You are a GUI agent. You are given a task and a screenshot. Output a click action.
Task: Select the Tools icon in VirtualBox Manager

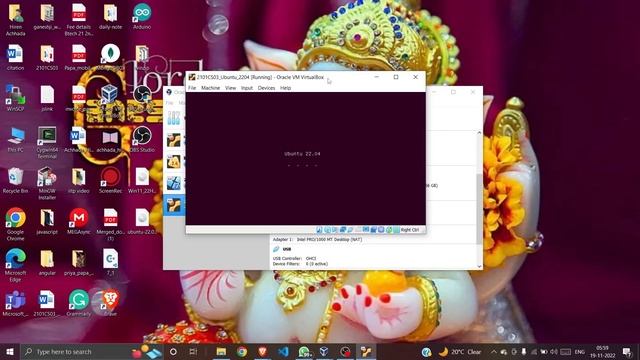coord(173,118)
